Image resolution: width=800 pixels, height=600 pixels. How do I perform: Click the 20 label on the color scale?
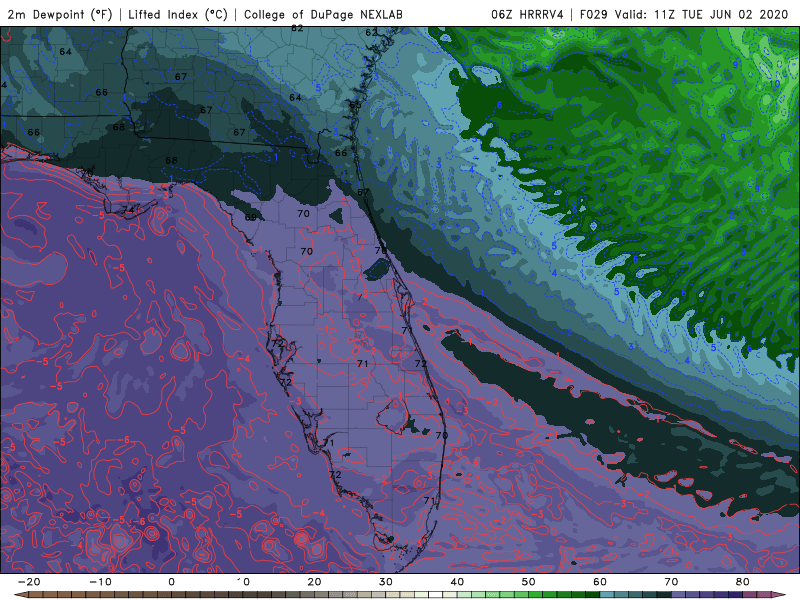[x=314, y=582]
